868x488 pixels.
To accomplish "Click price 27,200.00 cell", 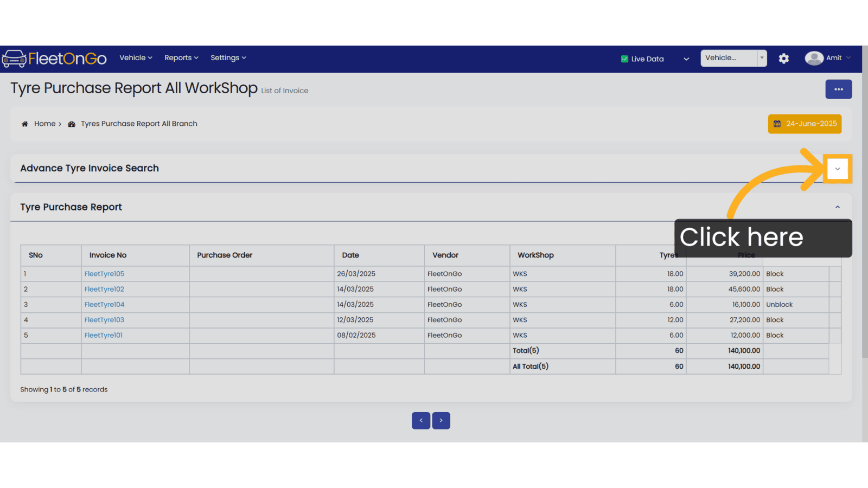I will point(724,320).
